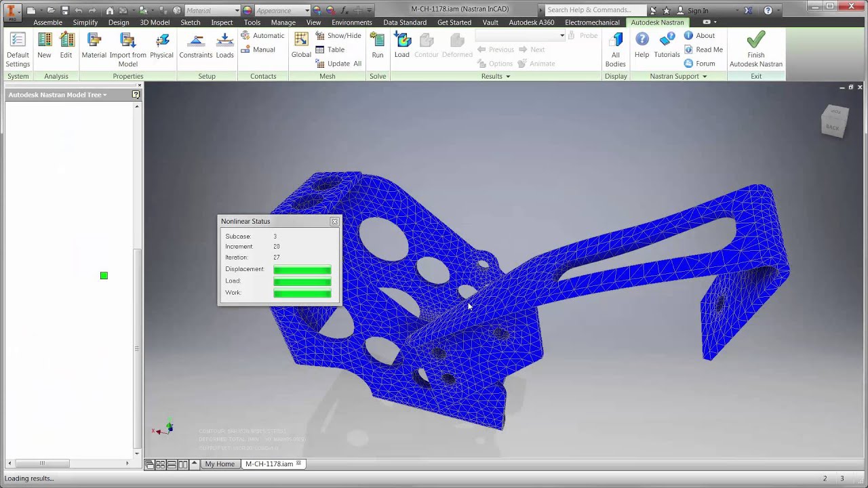
Task: Open Default Settings in the System panel
Action: point(18,49)
